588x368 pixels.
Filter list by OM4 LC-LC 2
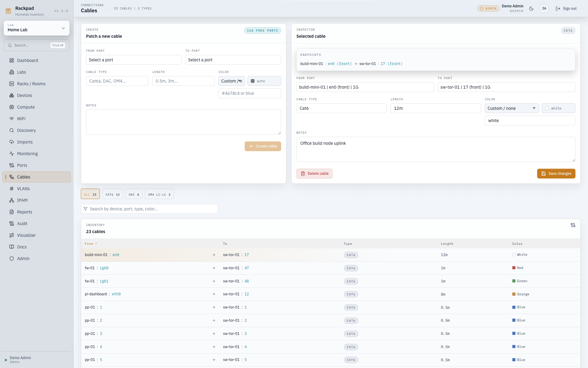point(159,194)
